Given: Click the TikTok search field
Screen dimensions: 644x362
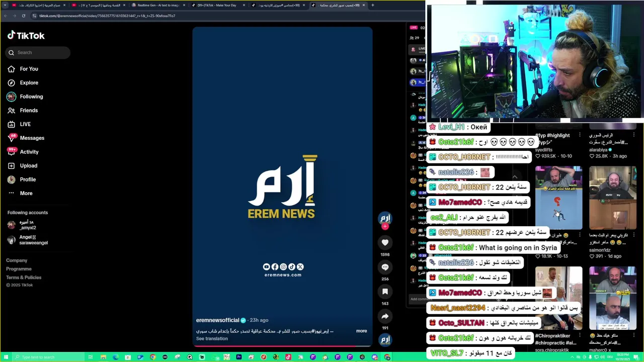Looking at the screenshot, I should [x=38, y=52].
